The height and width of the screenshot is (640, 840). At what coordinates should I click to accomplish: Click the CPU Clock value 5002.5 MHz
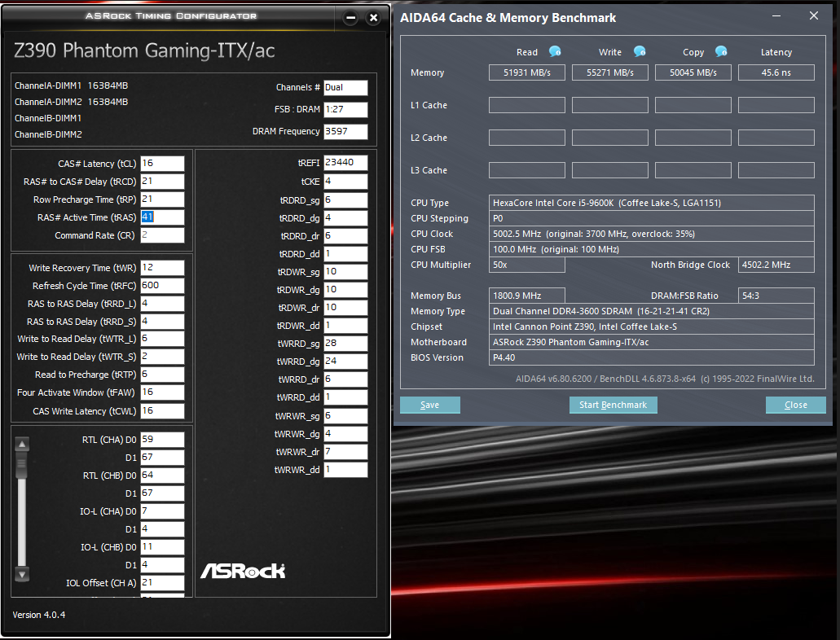(x=652, y=234)
